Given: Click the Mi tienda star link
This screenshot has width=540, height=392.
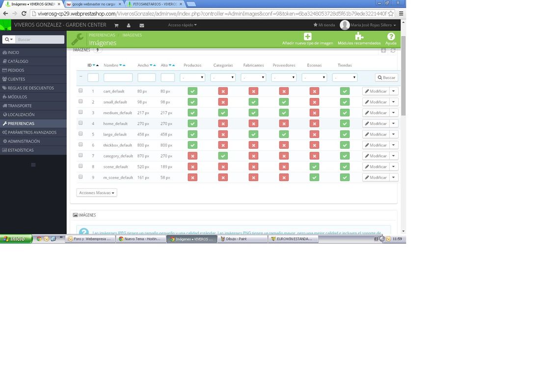Looking at the screenshot, I should (x=324, y=25).
